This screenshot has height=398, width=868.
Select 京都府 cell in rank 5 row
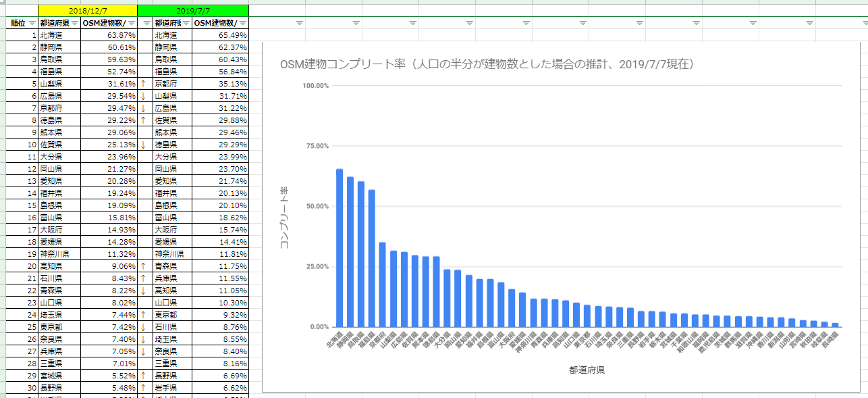coord(172,84)
